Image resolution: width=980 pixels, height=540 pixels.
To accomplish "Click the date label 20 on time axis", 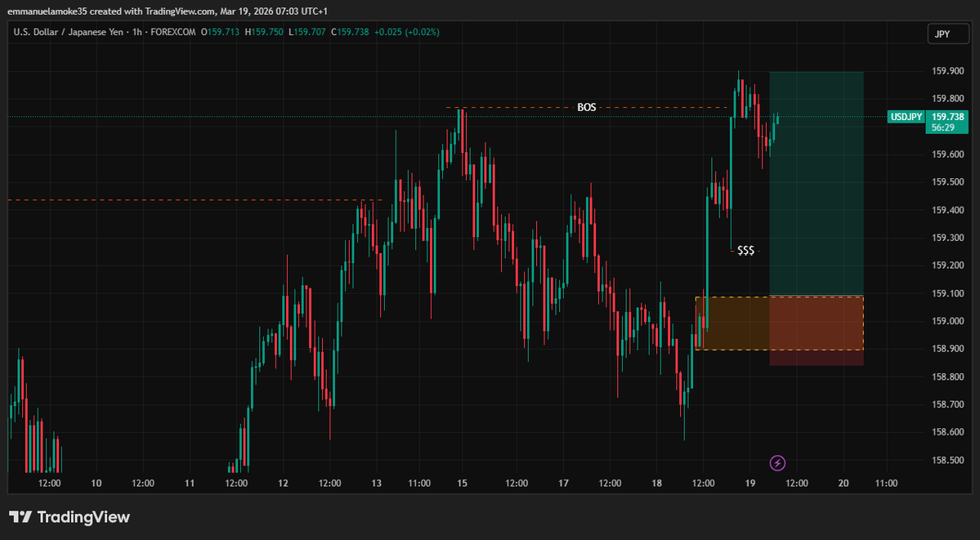I will click(844, 483).
